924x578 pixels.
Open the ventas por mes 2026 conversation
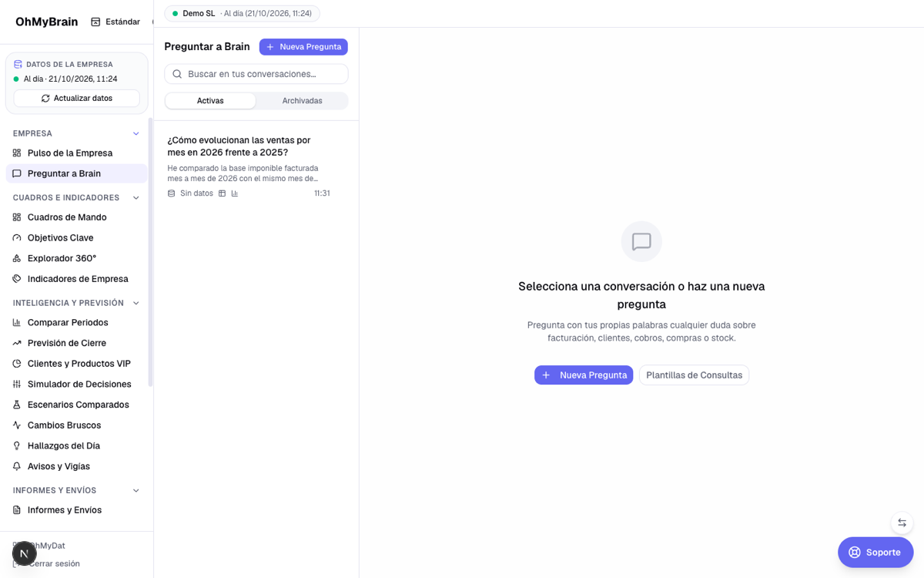point(249,168)
